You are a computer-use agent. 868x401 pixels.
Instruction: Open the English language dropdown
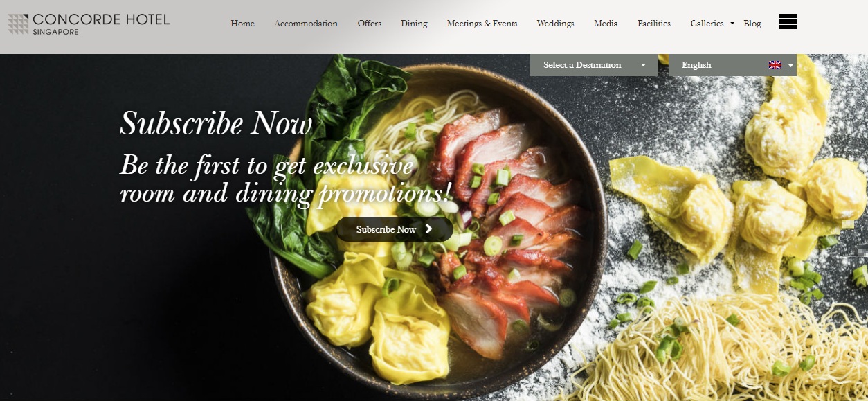732,65
